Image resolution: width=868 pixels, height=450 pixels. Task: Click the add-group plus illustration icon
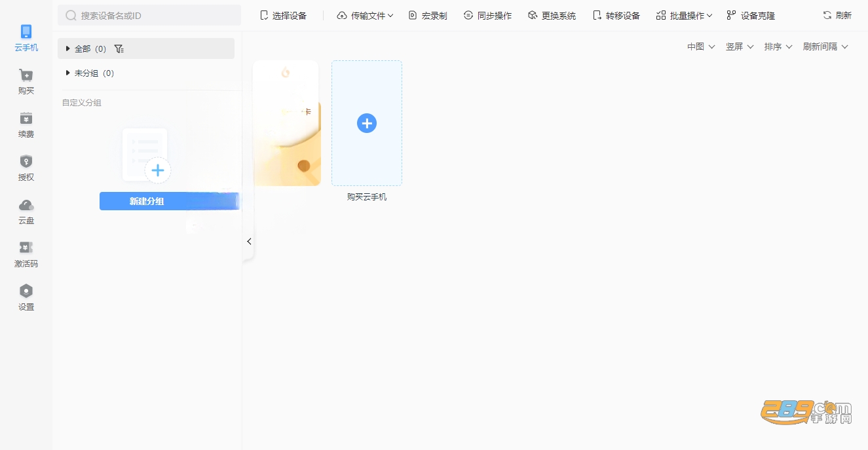pos(158,170)
